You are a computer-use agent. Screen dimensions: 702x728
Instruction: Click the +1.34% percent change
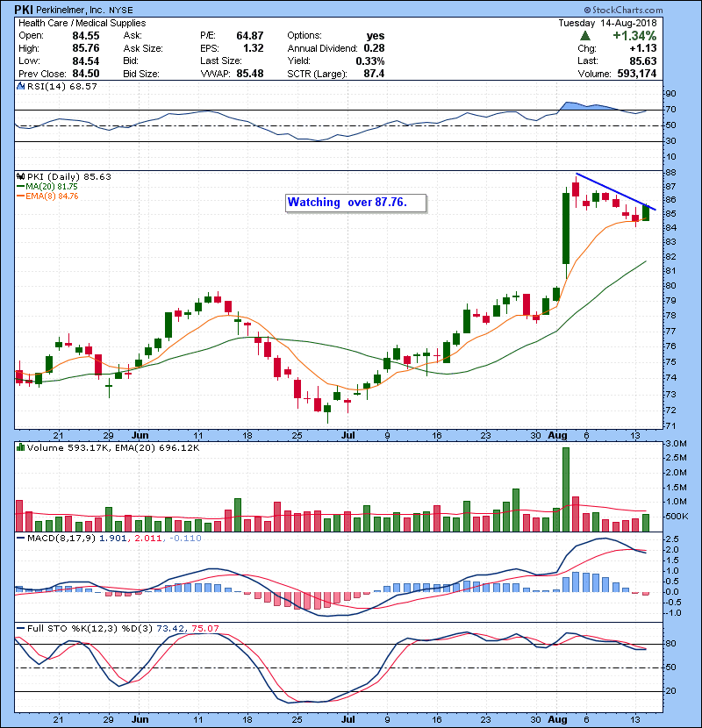(x=634, y=36)
